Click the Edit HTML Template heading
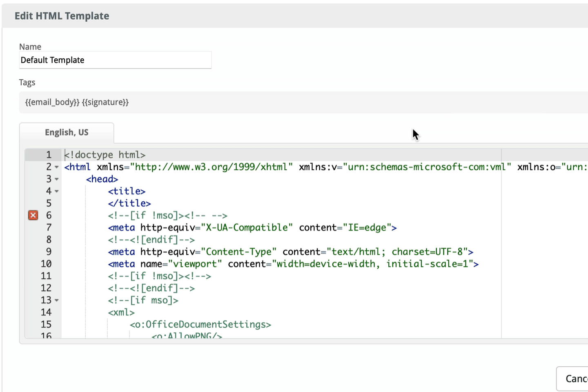This screenshot has height=392, width=588. 62,16
